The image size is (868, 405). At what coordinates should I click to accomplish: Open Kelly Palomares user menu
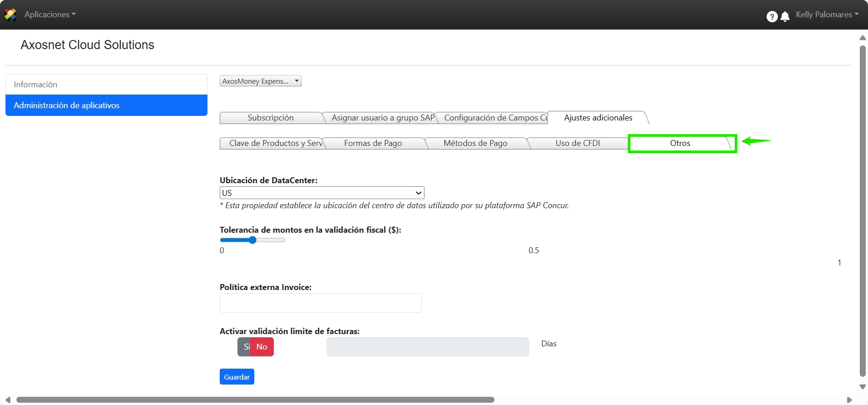827,15
